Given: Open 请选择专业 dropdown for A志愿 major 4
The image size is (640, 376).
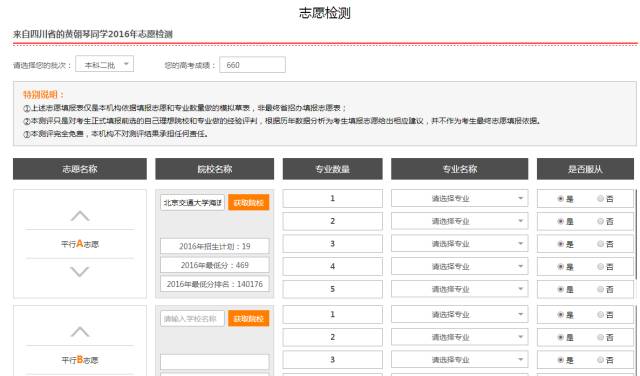Looking at the screenshot, I should (x=460, y=267).
